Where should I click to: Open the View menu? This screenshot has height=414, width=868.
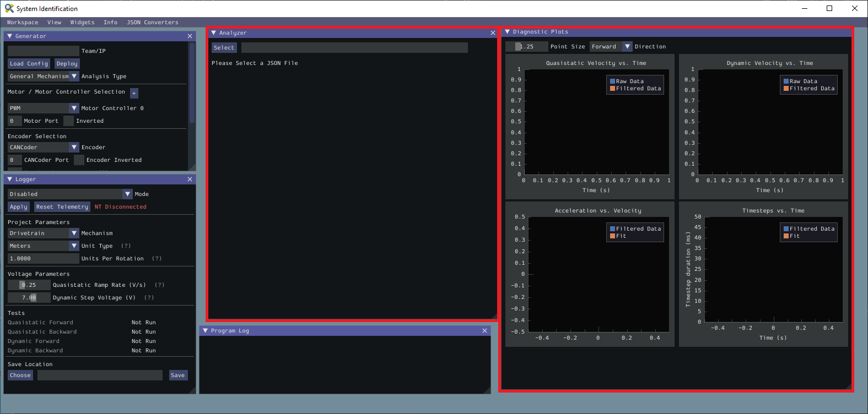55,23
